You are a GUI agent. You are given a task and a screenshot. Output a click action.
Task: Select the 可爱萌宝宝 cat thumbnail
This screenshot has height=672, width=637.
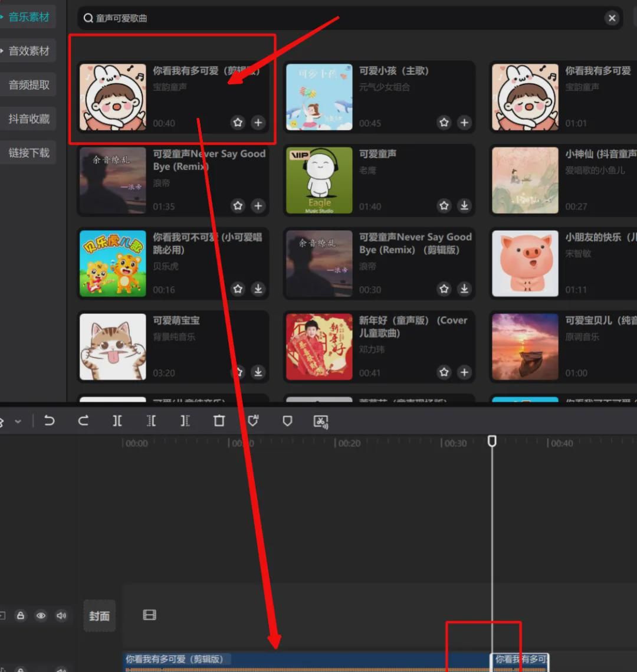tap(113, 346)
